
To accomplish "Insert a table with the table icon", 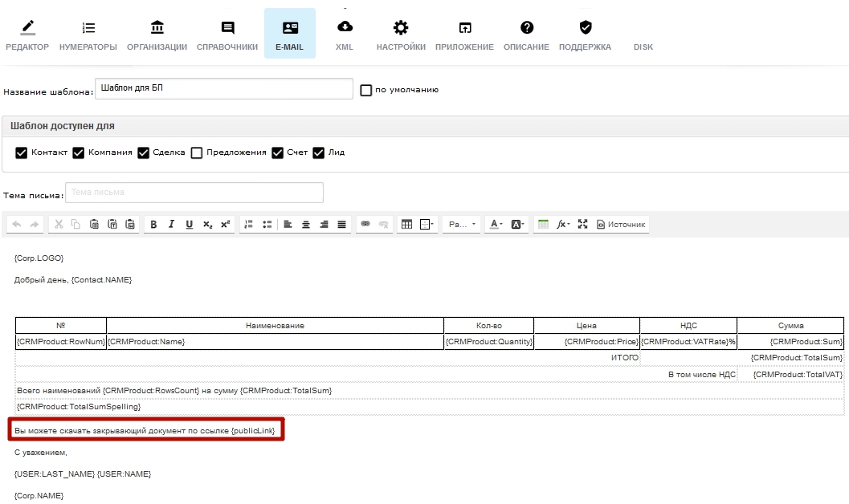I will [x=406, y=225].
